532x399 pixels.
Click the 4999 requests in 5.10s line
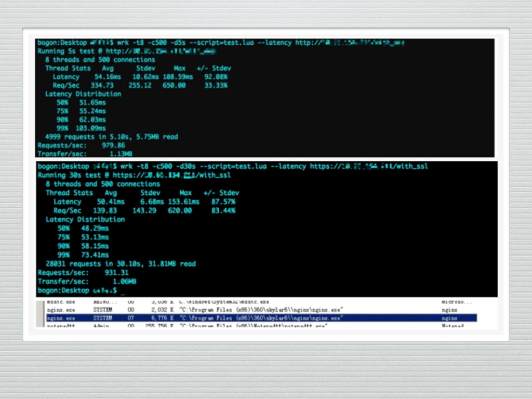click(x=111, y=137)
